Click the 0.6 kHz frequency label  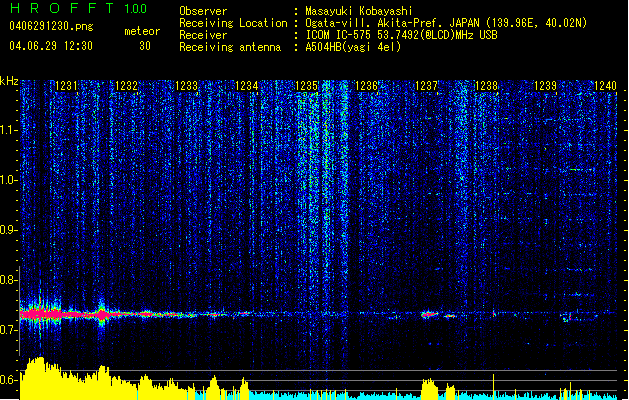click(x=8, y=380)
